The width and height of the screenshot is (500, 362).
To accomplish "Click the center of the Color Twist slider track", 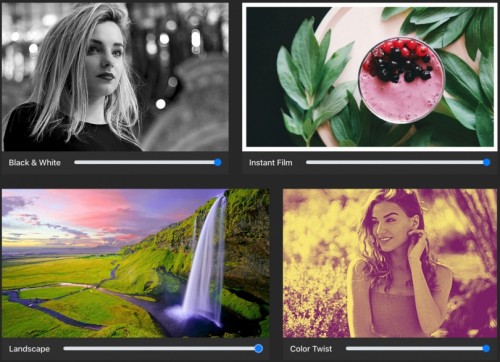I will coord(416,348).
